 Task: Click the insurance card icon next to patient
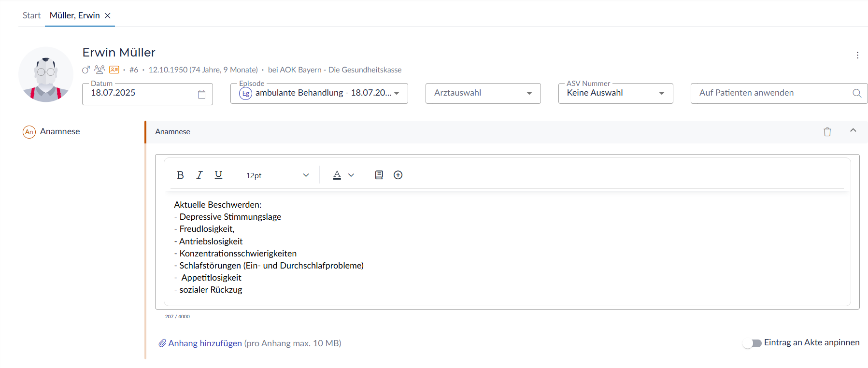114,70
